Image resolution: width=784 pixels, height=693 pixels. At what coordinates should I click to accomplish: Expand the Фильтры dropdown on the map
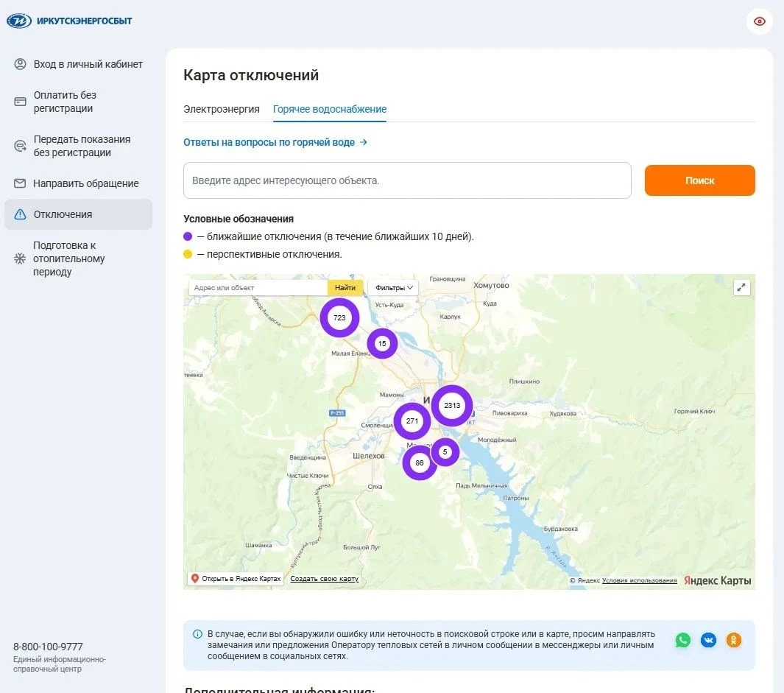point(394,288)
